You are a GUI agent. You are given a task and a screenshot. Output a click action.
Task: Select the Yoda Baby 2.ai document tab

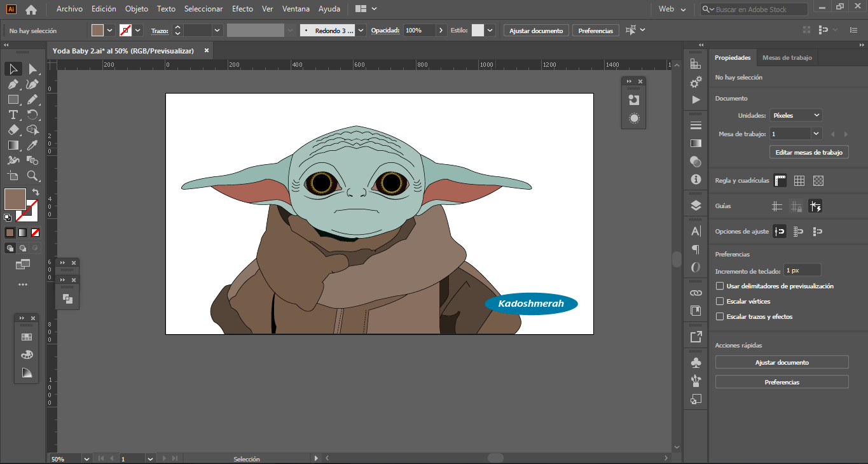point(123,50)
